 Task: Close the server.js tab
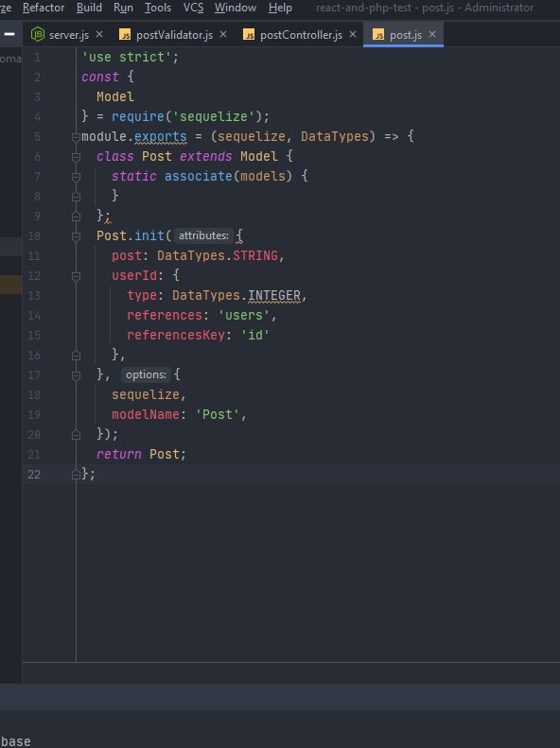(x=99, y=34)
